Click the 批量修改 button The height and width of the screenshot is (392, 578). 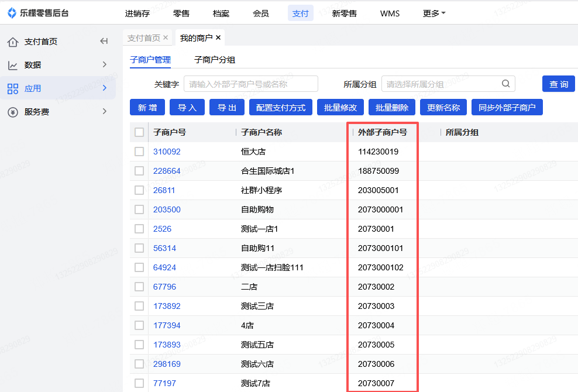coord(340,107)
